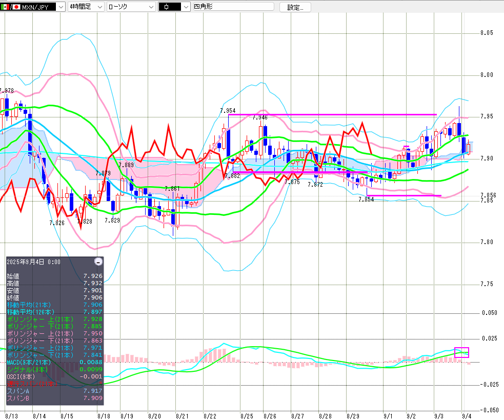The image size is (504, 420).
Task: Click the 7.954 high price label
Action: point(228,111)
